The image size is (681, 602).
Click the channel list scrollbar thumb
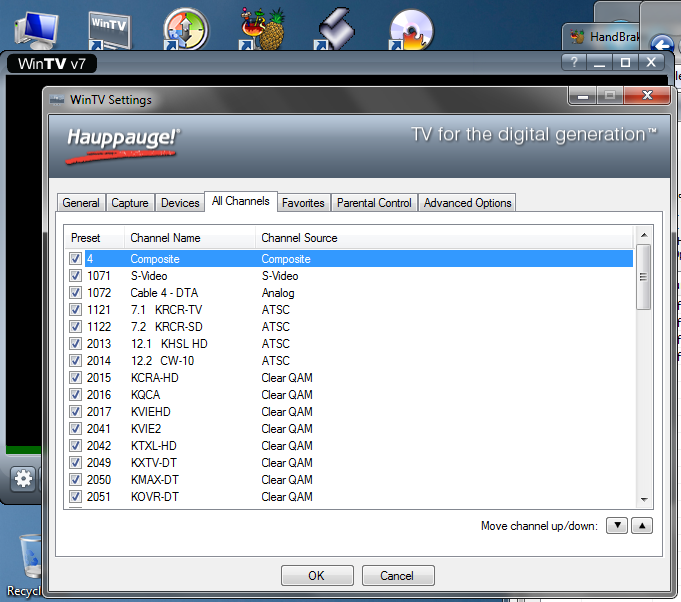[643, 277]
